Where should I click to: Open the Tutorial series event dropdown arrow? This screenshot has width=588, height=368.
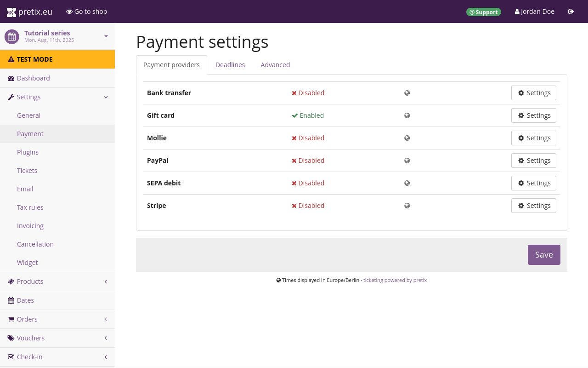106,36
